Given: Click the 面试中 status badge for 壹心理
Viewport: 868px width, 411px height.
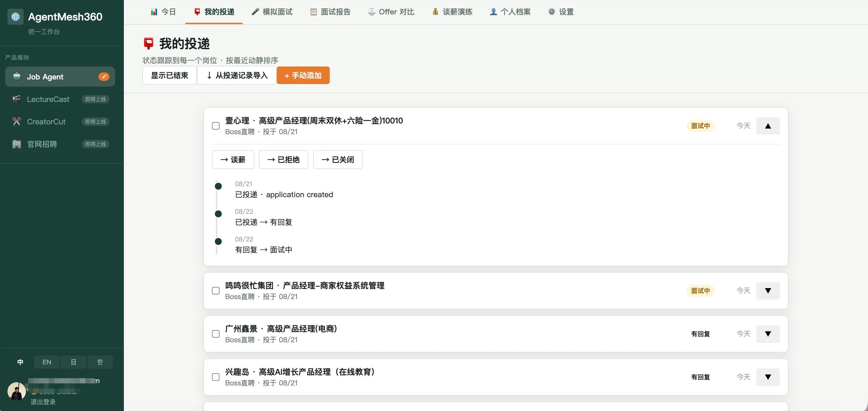Looking at the screenshot, I should pyautogui.click(x=700, y=126).
